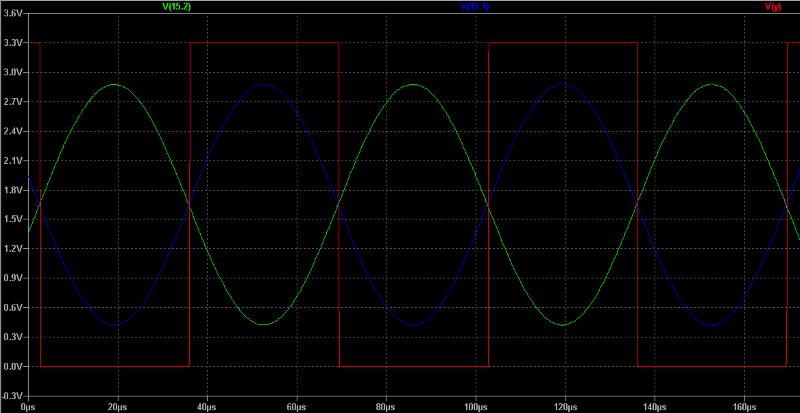Click the red V(y) trace label
The height and width of the screenshot is (413, 800).
click(x=772, y=8)
